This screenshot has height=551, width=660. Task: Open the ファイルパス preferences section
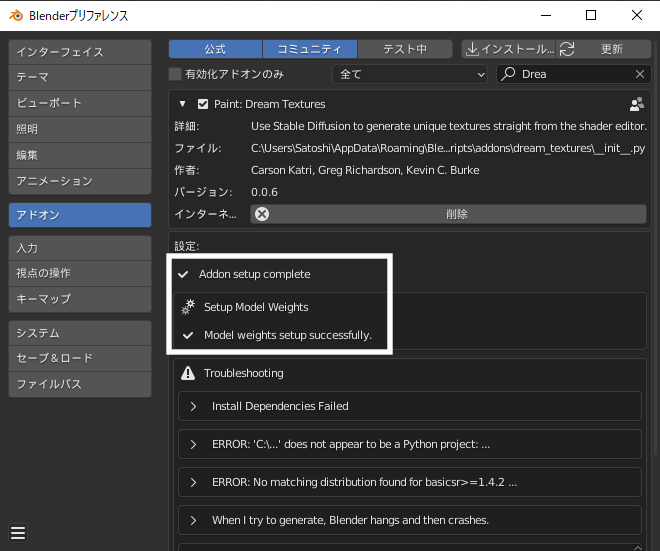click(x=80, y=384)
